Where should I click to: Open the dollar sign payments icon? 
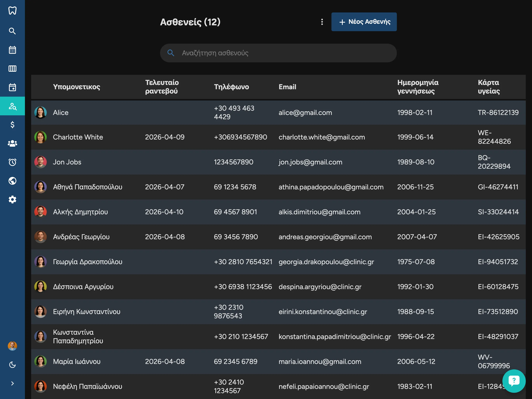(x=12, y=125)
